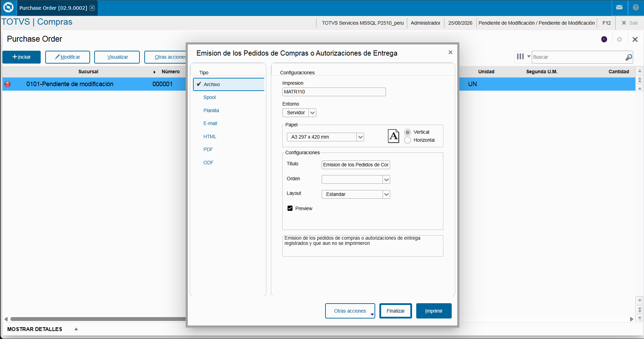The width and height of the screenshot is (644, 339).
Task: Open dialog Otras acciones dropdown button
Action: pyautogui.click(x=350, y=311)
